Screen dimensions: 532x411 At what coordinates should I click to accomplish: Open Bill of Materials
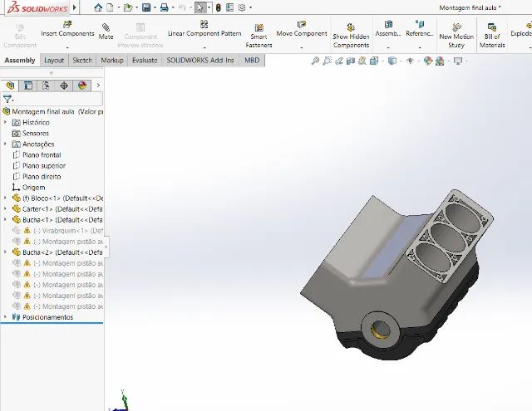click(x=492, y=36)
